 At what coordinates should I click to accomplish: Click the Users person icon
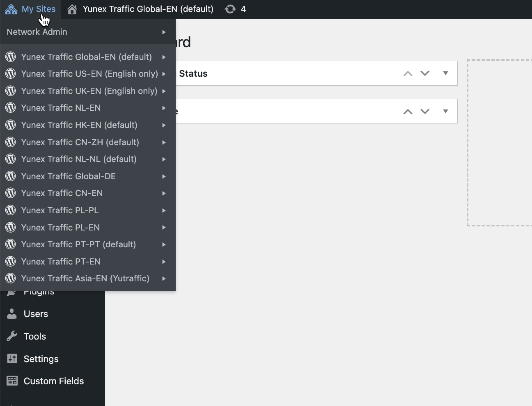pos(12,314)
